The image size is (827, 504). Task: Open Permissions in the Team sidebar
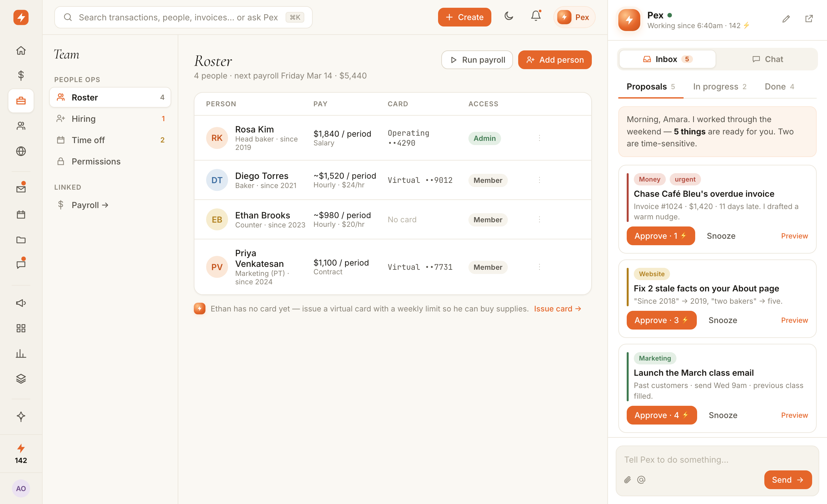110,162
